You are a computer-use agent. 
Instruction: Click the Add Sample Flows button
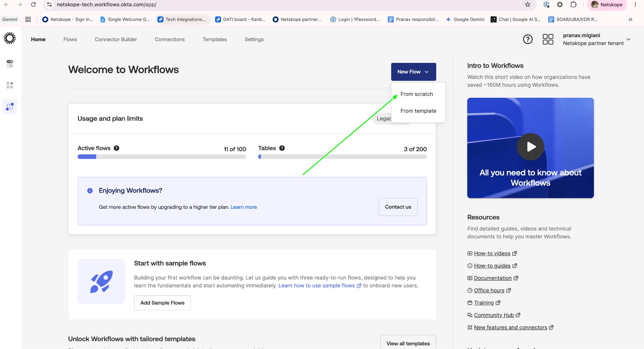pos(162,303)
